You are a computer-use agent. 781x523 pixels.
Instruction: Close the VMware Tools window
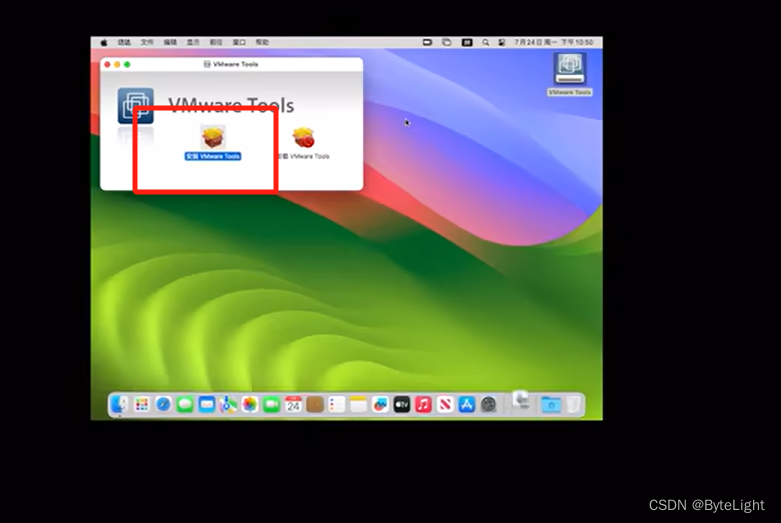point(108,65)
